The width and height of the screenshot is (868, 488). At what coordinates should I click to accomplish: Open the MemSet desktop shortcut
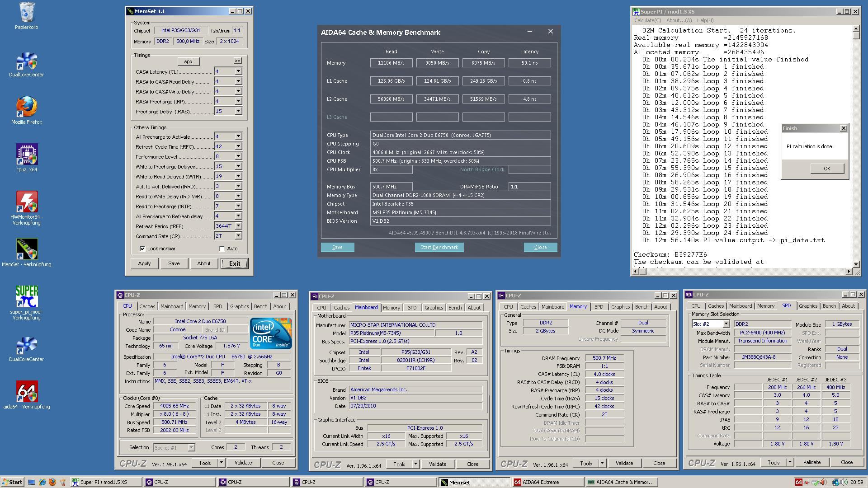[26, 253]
